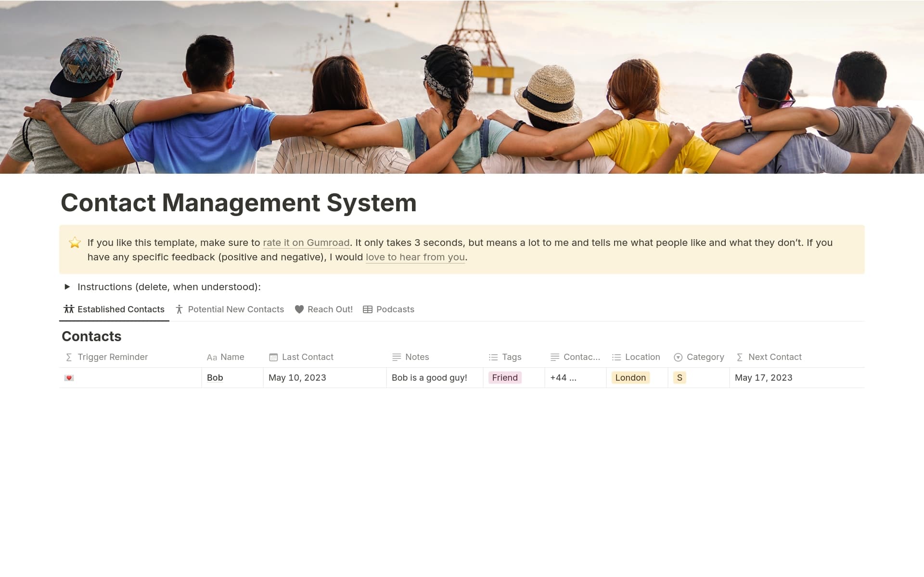Expand the Instructions disclosure triangle
This screenshot has width=924, height=577.
point(67,287)
